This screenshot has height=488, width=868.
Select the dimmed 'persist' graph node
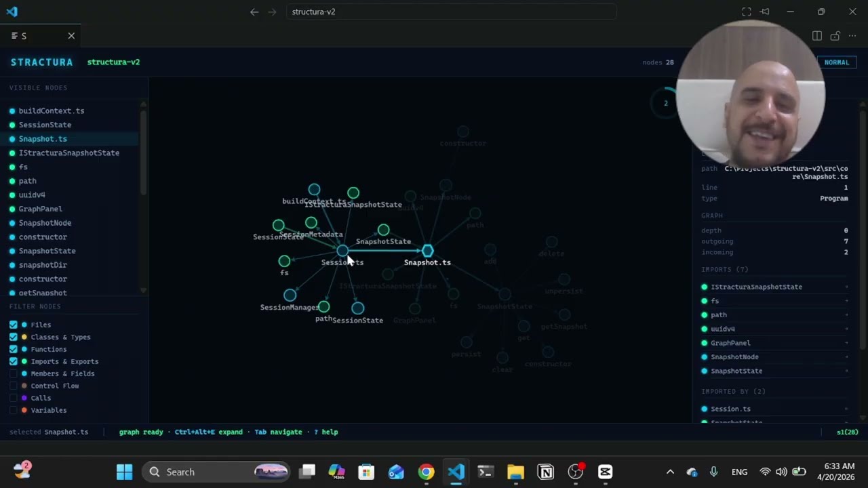point(466,342)
